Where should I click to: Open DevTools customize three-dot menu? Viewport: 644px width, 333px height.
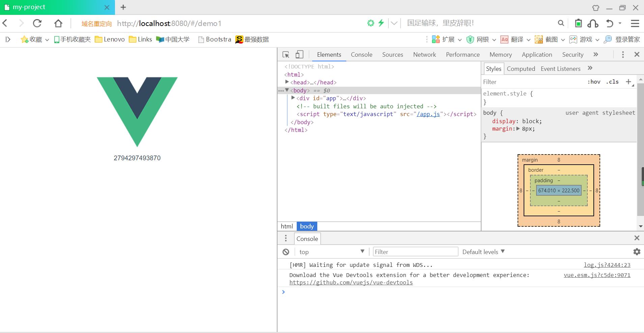click(623, 55)
